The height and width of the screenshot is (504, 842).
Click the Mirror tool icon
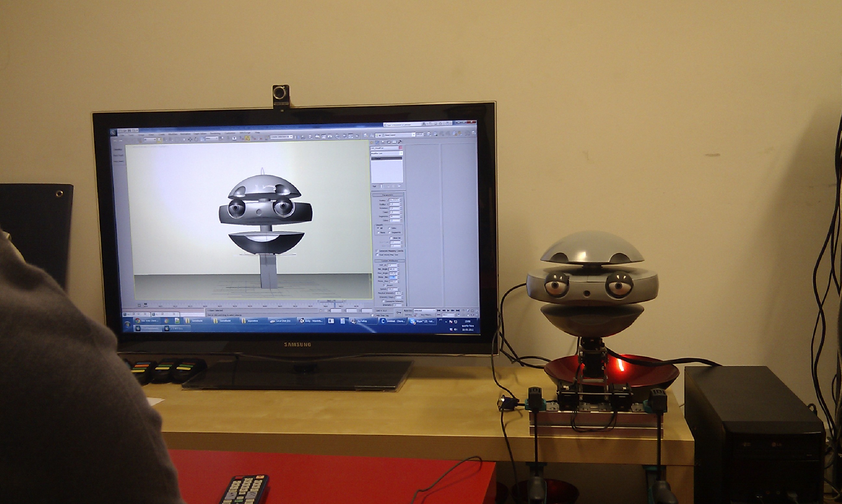[x=297, y=137]
